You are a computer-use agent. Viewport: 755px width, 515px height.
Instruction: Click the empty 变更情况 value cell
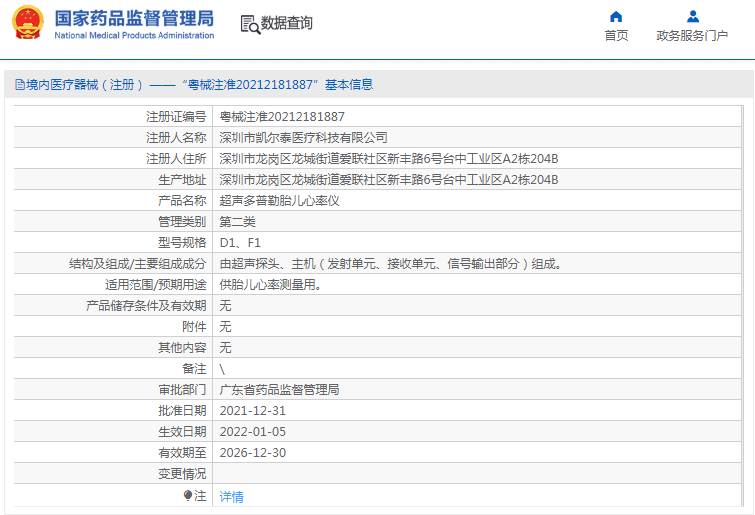point(477,474)
